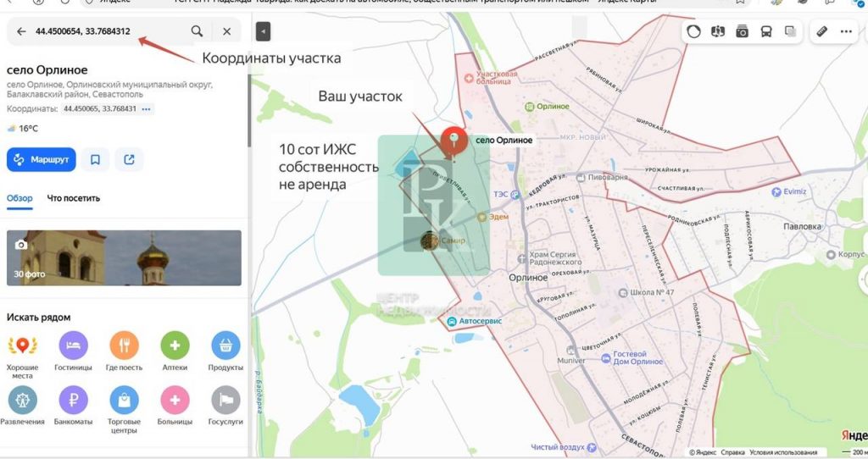Image resolution: width=868 pixels, height=459 pixels.
Task: Toggle the traffic layer on the map
Action: click(693, 31)
